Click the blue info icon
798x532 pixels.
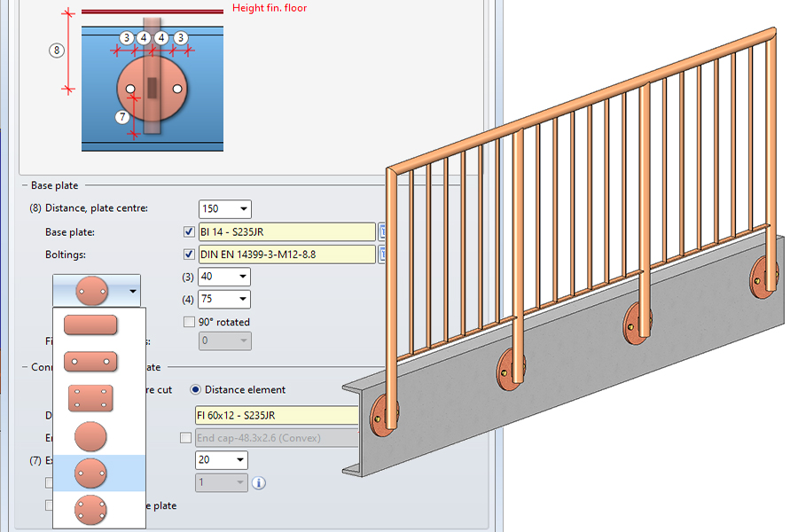(x=259, y=483)
